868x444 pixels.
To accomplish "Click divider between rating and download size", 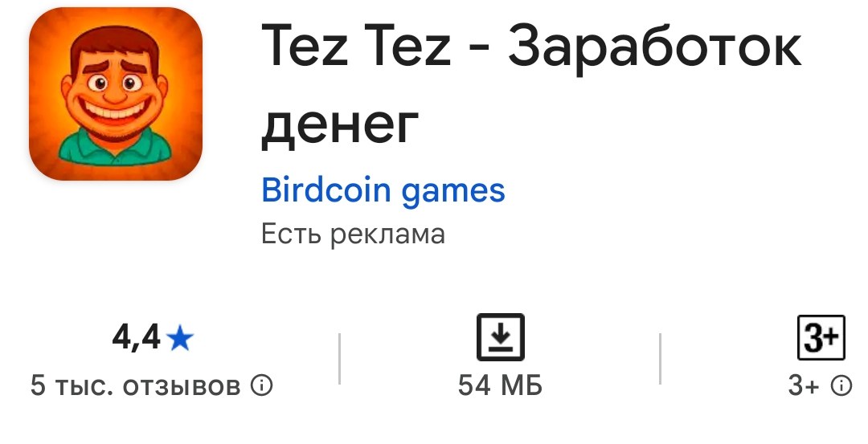I will (340, 358).
